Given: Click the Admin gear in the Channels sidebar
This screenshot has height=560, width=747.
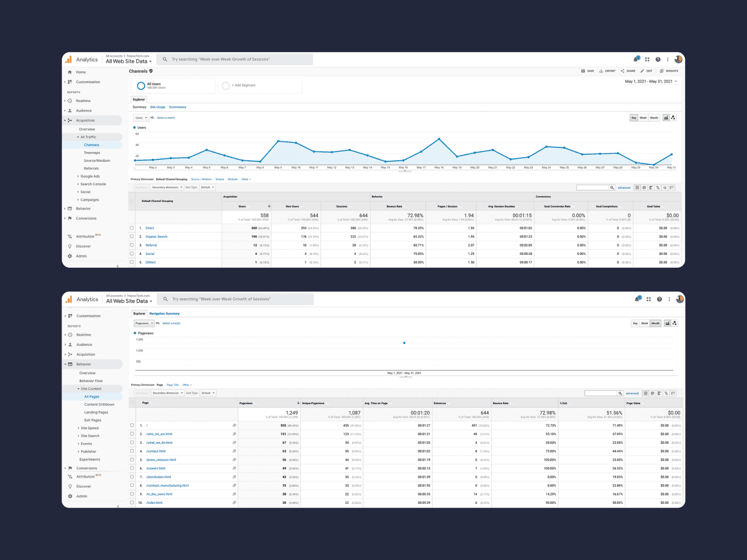Looking at the screenshot, I should [x=70, y=256].
